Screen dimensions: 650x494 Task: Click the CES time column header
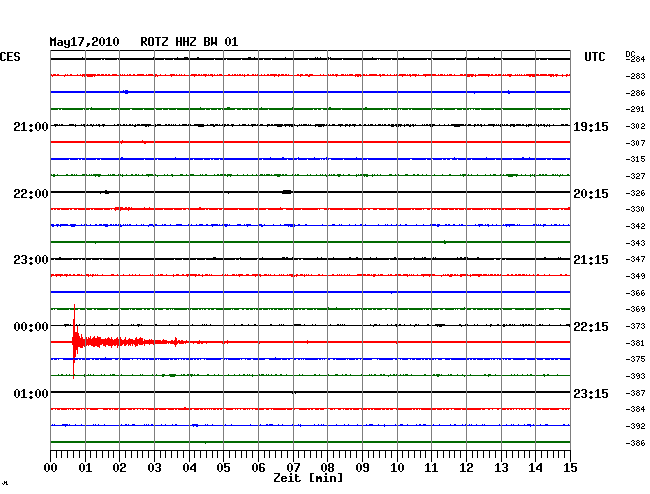(x=10, y=57)
